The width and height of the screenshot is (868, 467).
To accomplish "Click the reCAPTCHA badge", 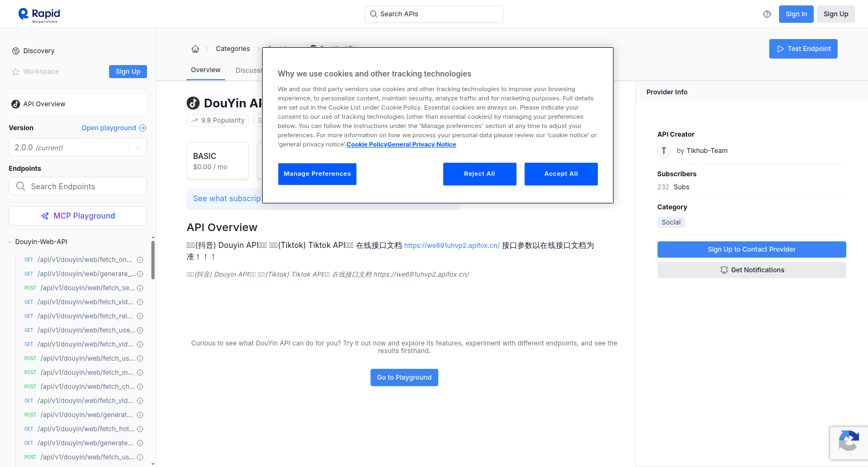I will (849, 443).
